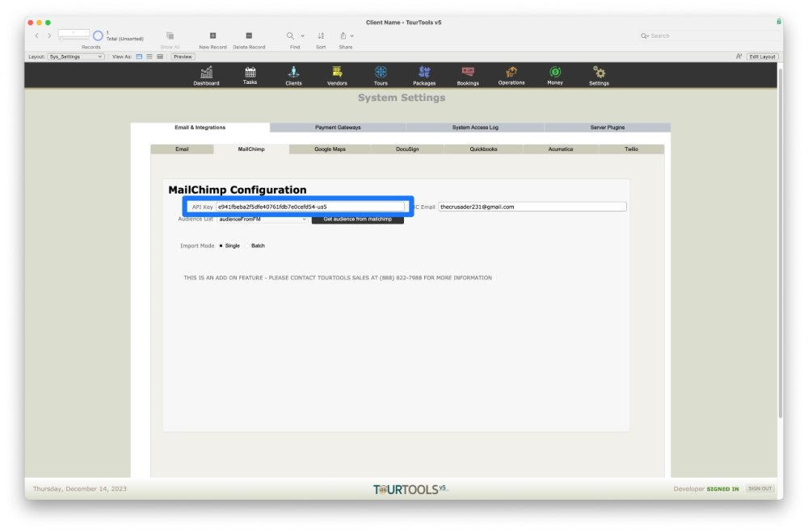Open the Twilio sub-tab
This screenshot has width=808, height=532.
pyautogui.click(x=631, y=149)
